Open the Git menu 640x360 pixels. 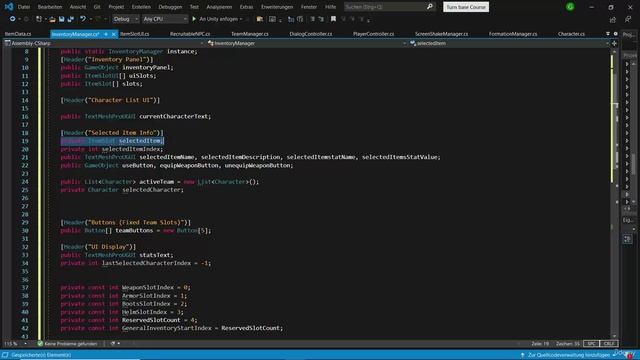tap(97, 7)
